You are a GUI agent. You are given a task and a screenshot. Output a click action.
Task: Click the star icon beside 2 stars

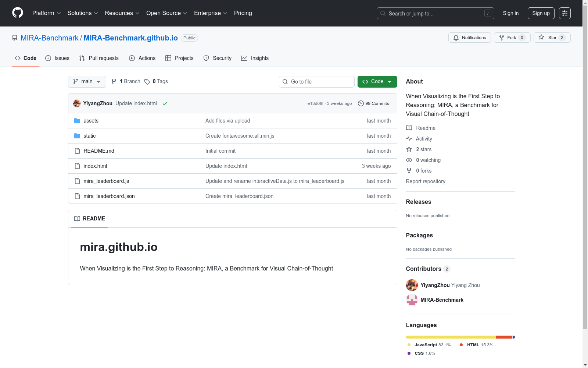click(409, 149)
